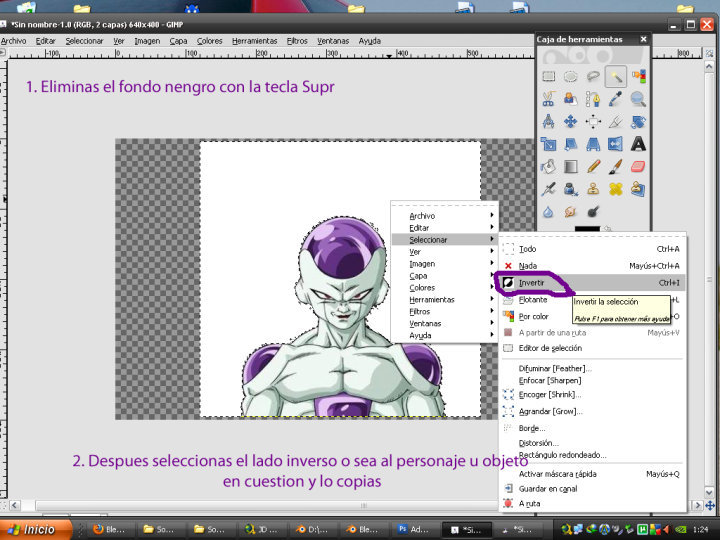Select the Alignment tool
This screenshot has width=720, height=540.
(x=593, y=121)
